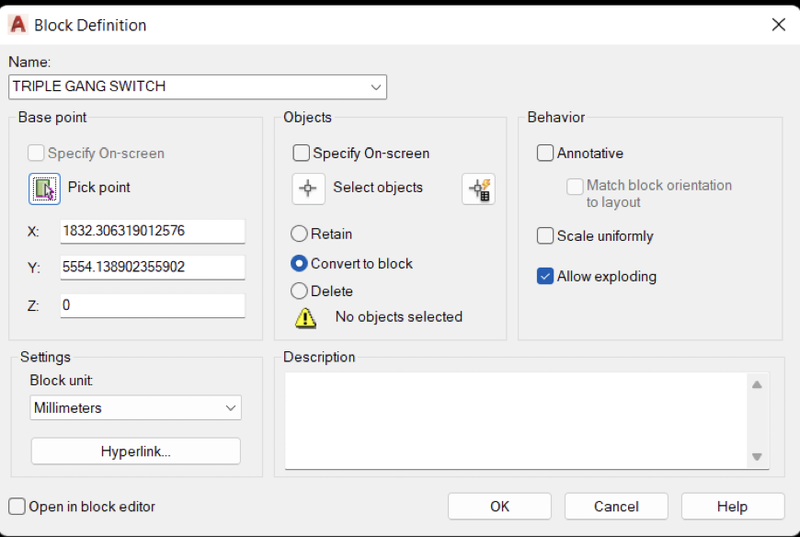Image resolution: width=800 pixels, height=537 pixels.
Task: Confirm with the OK button
Action: coord(499,506)
